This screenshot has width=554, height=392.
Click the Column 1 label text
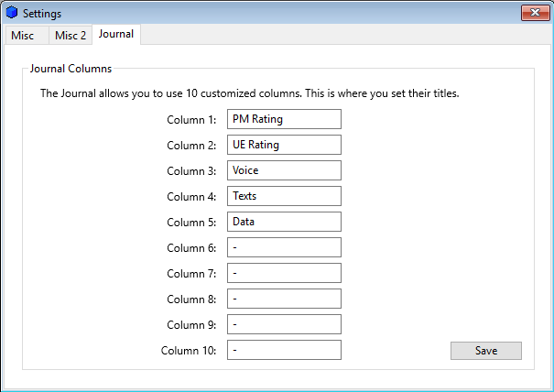tap(191, 120)
